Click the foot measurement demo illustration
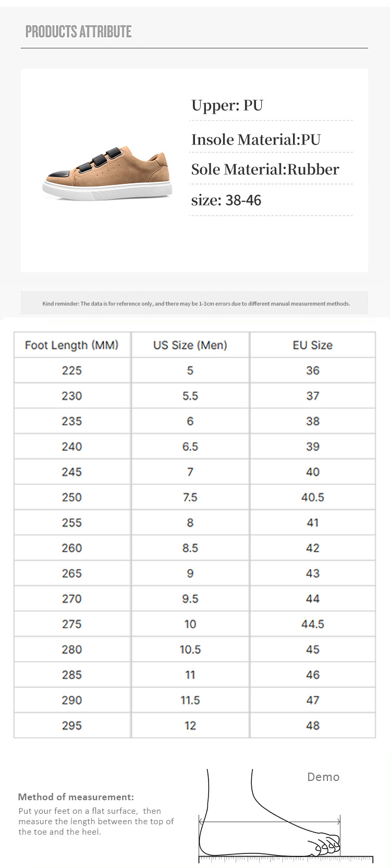The height and width of the screenshot is (868, 391). (286, 816)
